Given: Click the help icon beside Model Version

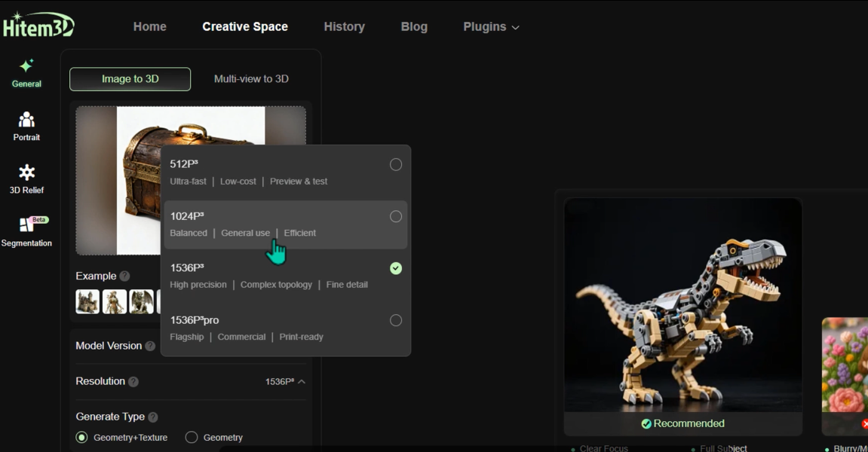Looking at the screenshot, I should (x=150, y=346).
